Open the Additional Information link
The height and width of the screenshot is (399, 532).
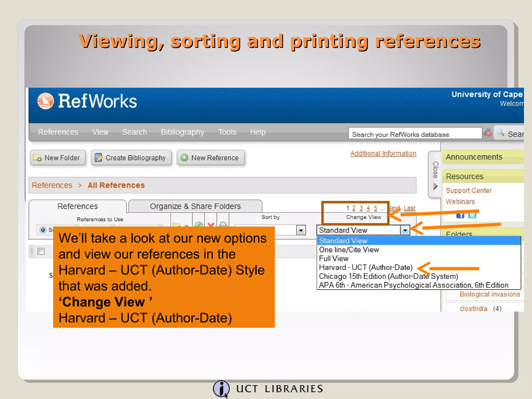click(383, 154)
